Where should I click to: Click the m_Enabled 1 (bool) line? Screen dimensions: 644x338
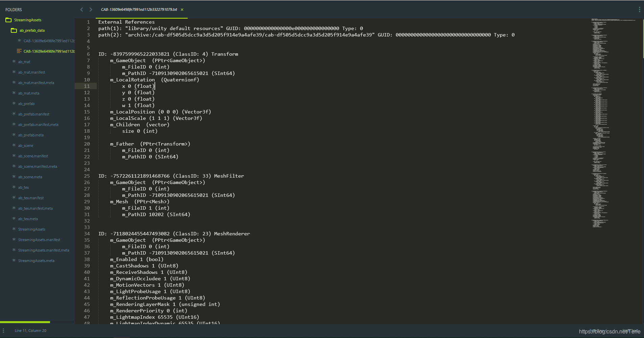coord(137,259)
